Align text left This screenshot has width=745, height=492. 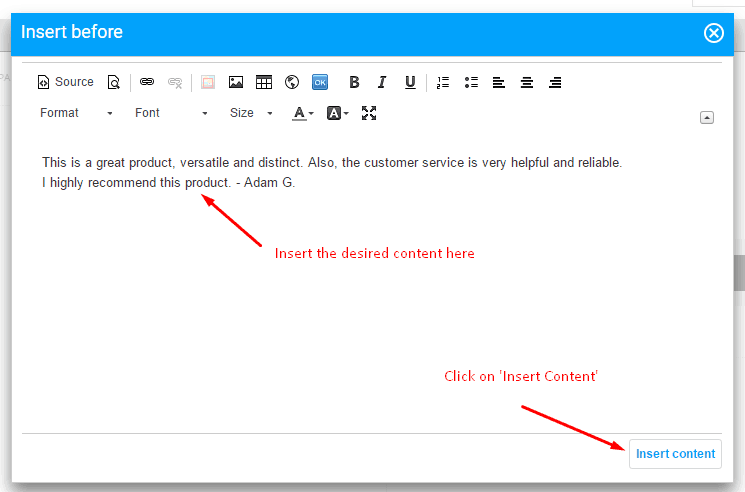click(498, 82)
